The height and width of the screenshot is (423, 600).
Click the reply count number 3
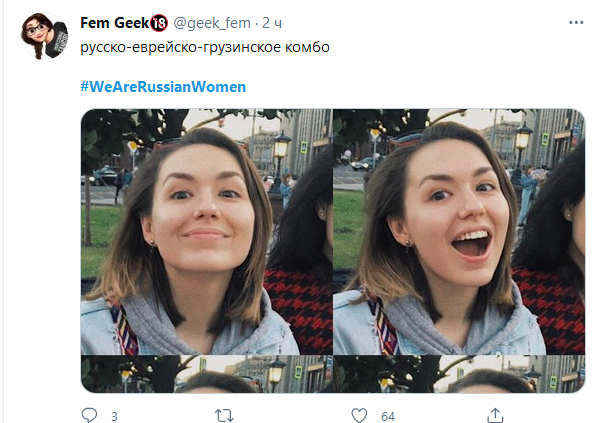pyautogui.click(x=114, y=415)
